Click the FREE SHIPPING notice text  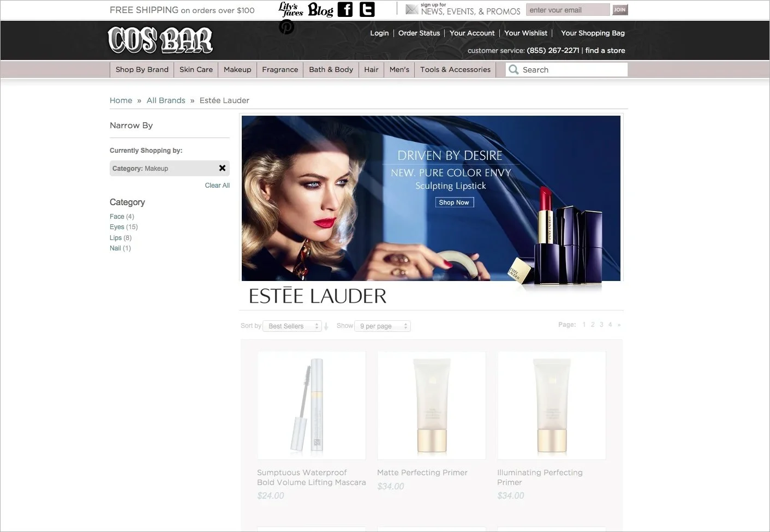coord(182,10)
